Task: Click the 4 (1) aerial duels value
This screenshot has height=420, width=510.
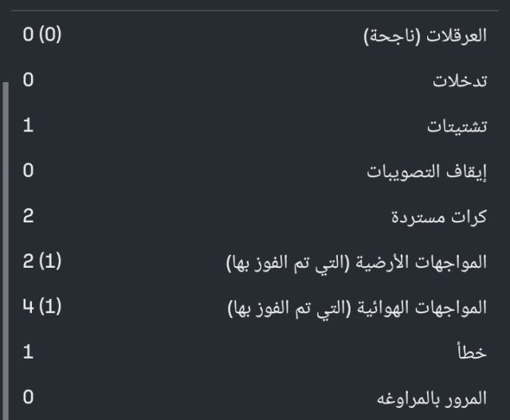Action: tap(42, 307)
